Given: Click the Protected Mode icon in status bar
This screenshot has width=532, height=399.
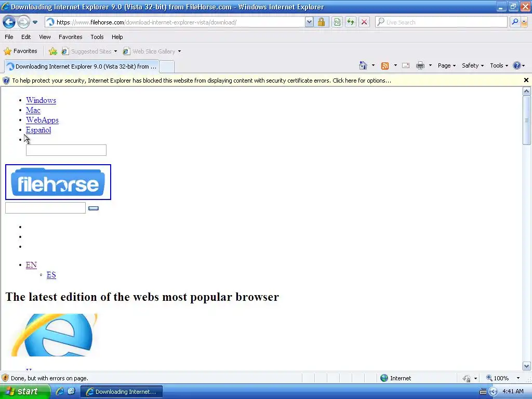Looking at the screenshot, I should point(467,378).
